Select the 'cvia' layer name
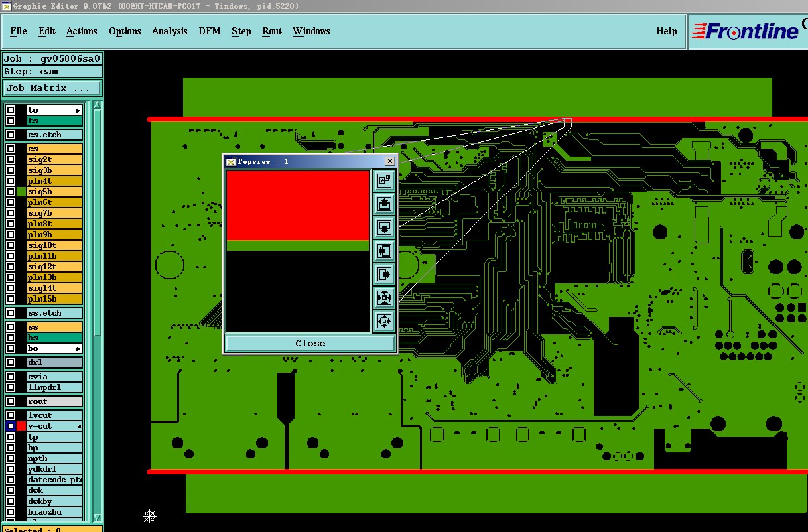Screen dimensions: 808x532 [x=55, y=377]
